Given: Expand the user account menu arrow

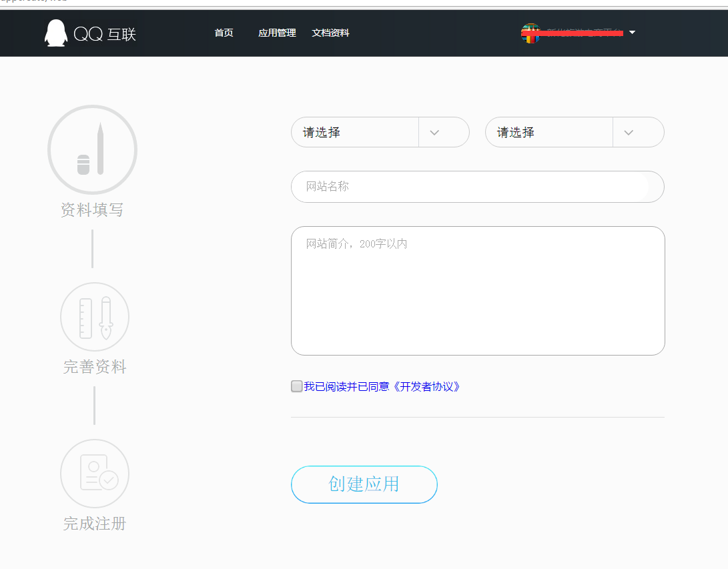Looking at the screenshot, I should (x=632, y=33).
